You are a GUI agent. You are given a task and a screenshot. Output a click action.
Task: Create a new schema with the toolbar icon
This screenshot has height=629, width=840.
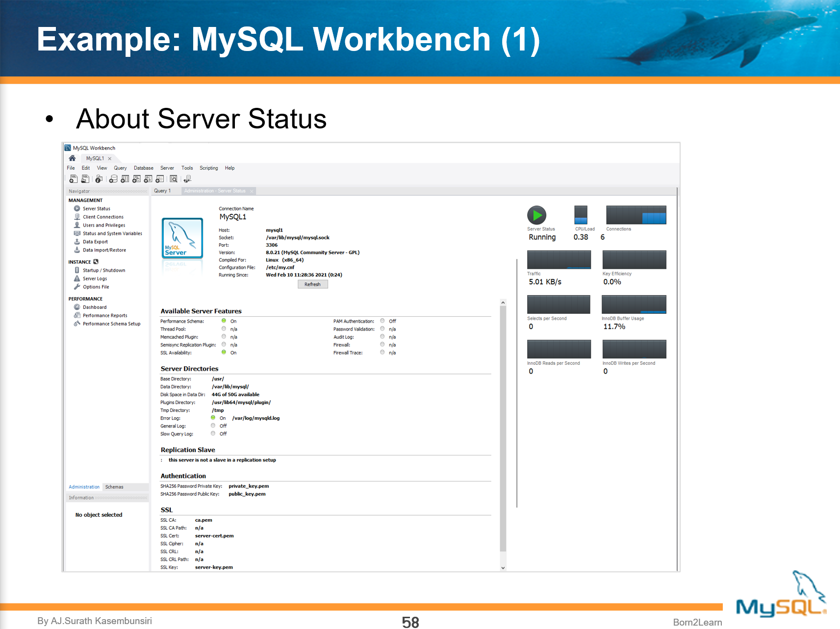pyautogui.click(x=113, y=178)
